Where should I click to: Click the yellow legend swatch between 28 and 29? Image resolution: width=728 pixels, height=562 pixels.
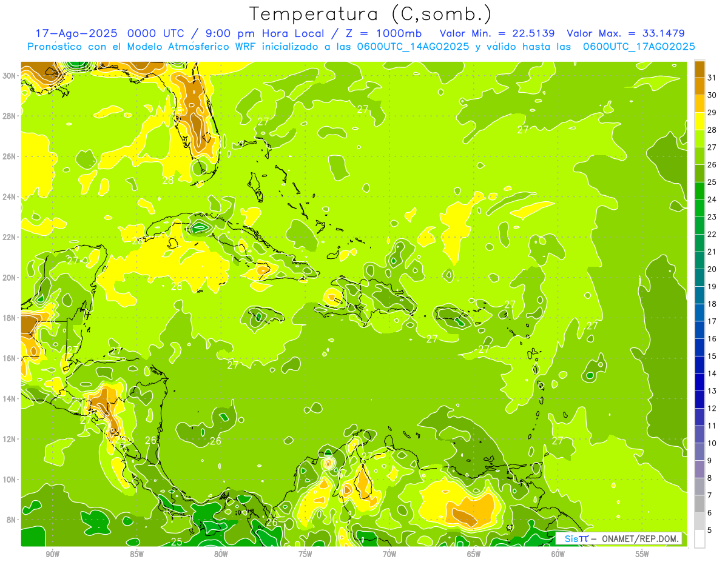(699, 121)
